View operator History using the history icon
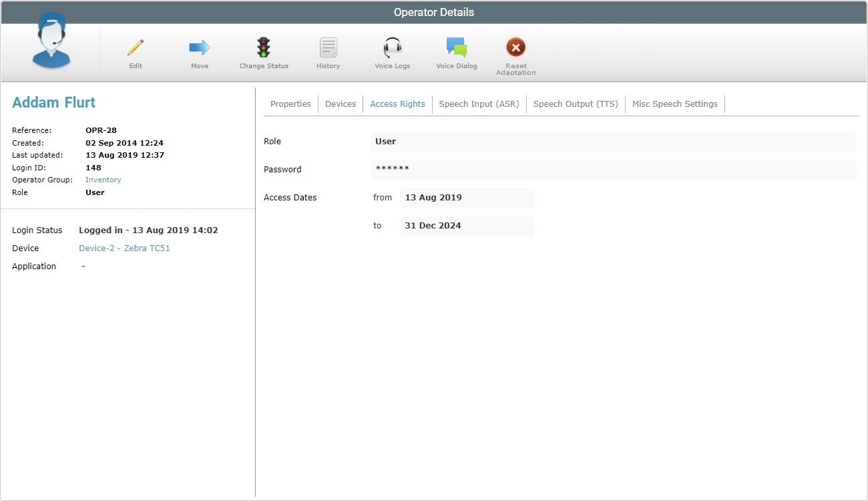 (x=328, y=47)
